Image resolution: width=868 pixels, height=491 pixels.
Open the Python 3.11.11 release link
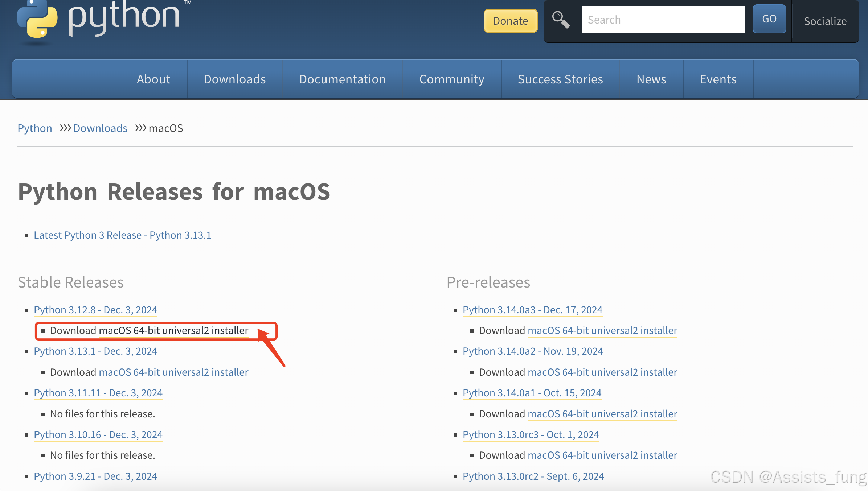pyautogui.click(x=98, y=393)
